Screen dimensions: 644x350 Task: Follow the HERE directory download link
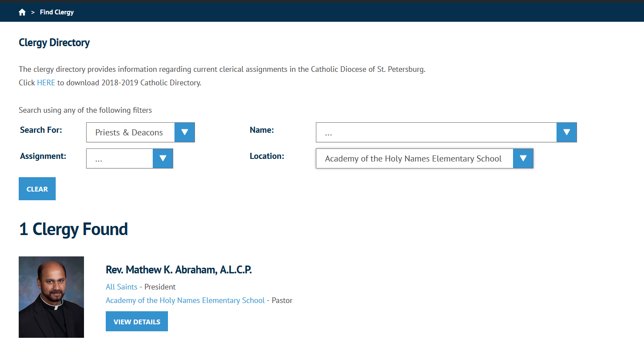(x=46, y=83)
